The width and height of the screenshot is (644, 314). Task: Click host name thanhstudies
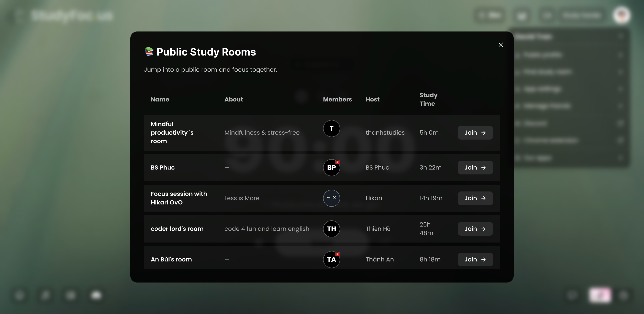coord(385,133)
